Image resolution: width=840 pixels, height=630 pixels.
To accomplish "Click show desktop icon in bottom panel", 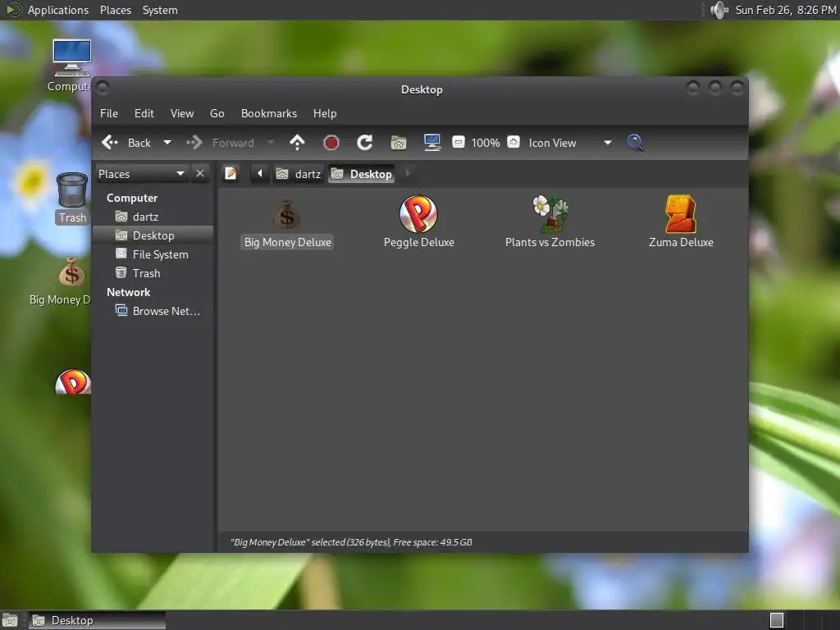I will coord(10,620).
